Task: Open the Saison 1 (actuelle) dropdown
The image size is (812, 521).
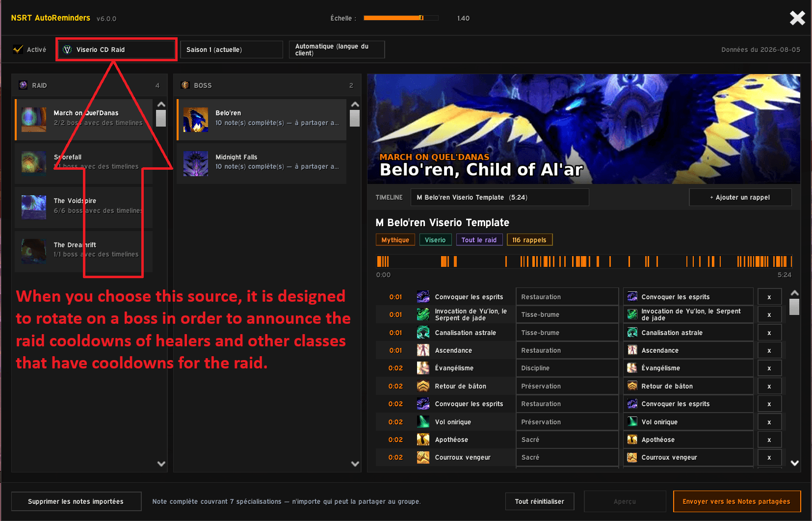Action: tap(232, 50)
